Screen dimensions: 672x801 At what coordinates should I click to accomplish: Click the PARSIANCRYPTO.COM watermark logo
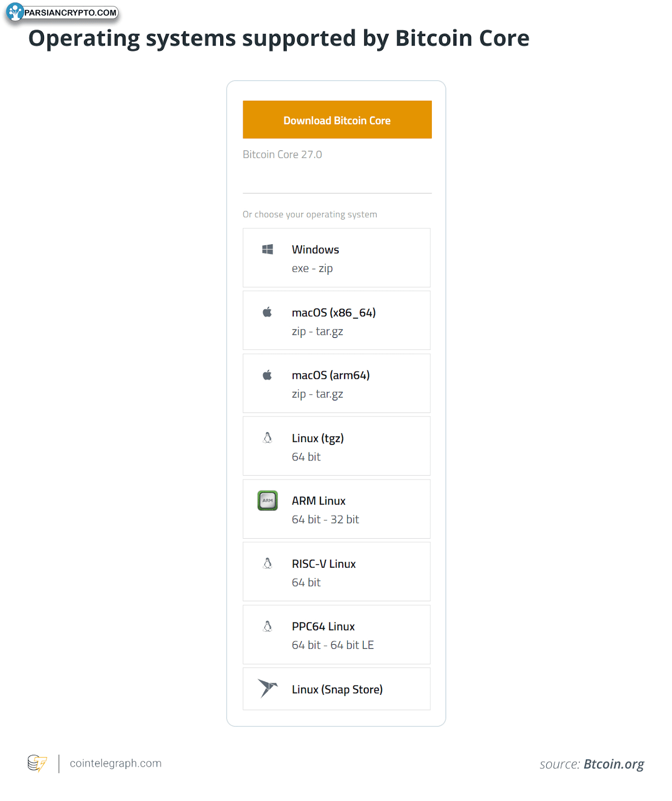click(x=62, y=13)
